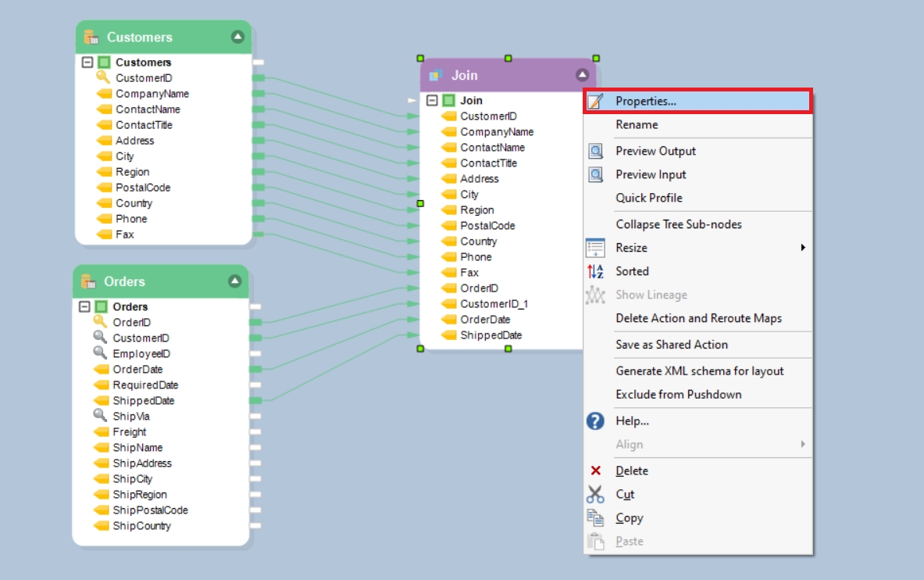
Task: Select Rename from the context menu
Action: point(637,125)
